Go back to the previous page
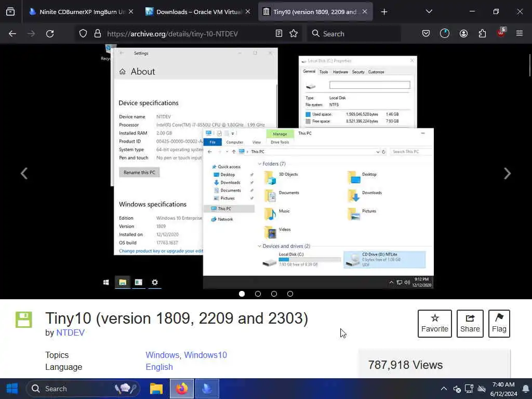 pos(12,34)
